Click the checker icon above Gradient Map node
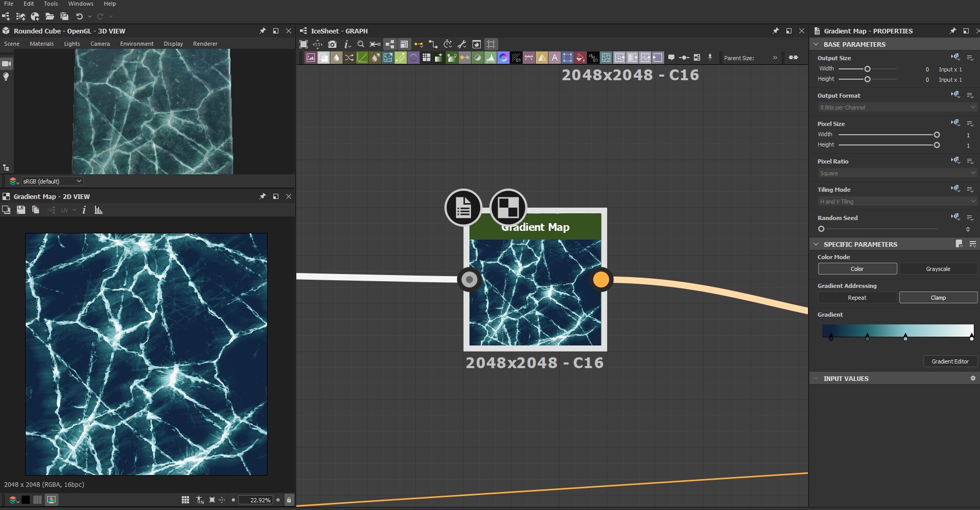Image resolution: width=980 pixels, height=510 pixels. (x=508, y=208)
